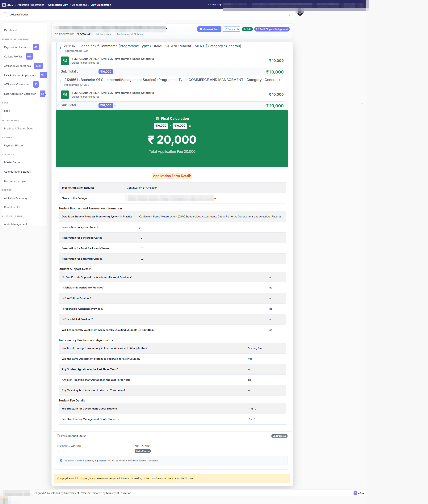Open the eGov home logo
Image resolution: width=428 pixels, height=504 pixels.
pyautogui.click(x=7, y=5)
